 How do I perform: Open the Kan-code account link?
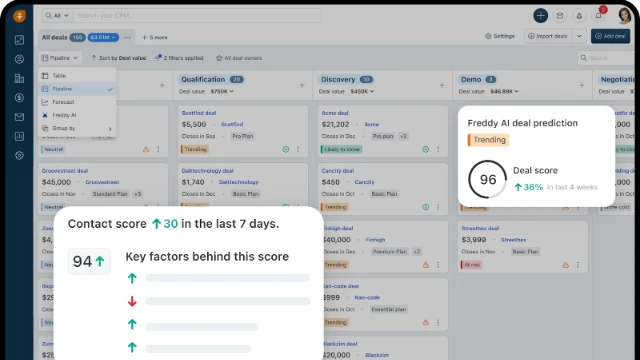click(367, 298)
